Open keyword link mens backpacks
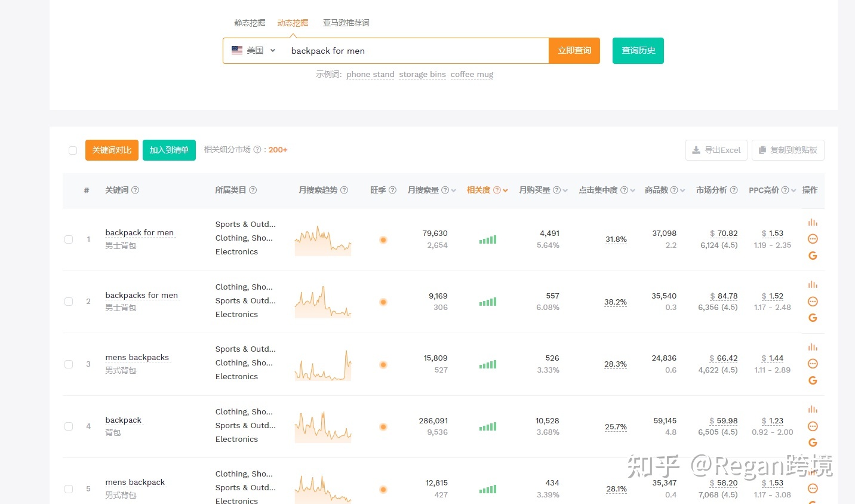The width and height of the screenshot is (855, 504). point(137,358)
